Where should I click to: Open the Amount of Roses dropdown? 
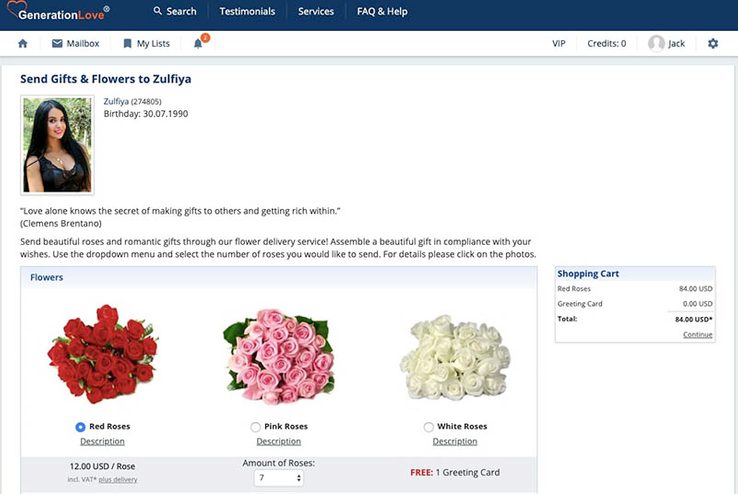point(278,479)
